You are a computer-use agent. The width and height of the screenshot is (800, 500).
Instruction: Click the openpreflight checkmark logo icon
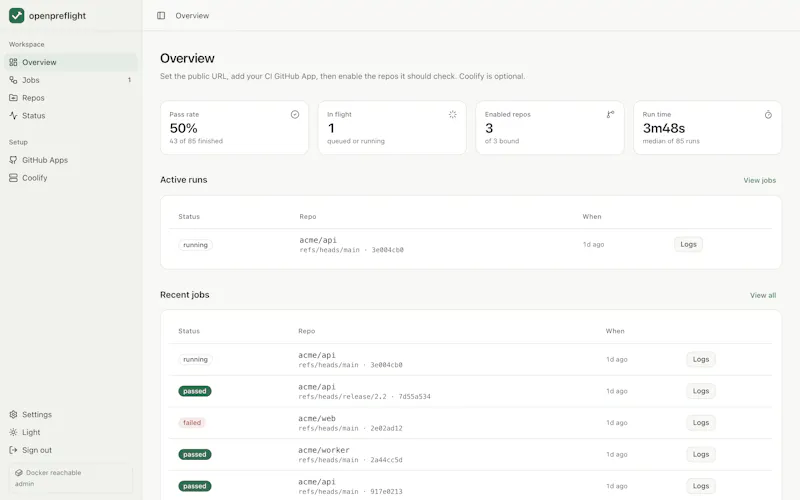[16, 15]
